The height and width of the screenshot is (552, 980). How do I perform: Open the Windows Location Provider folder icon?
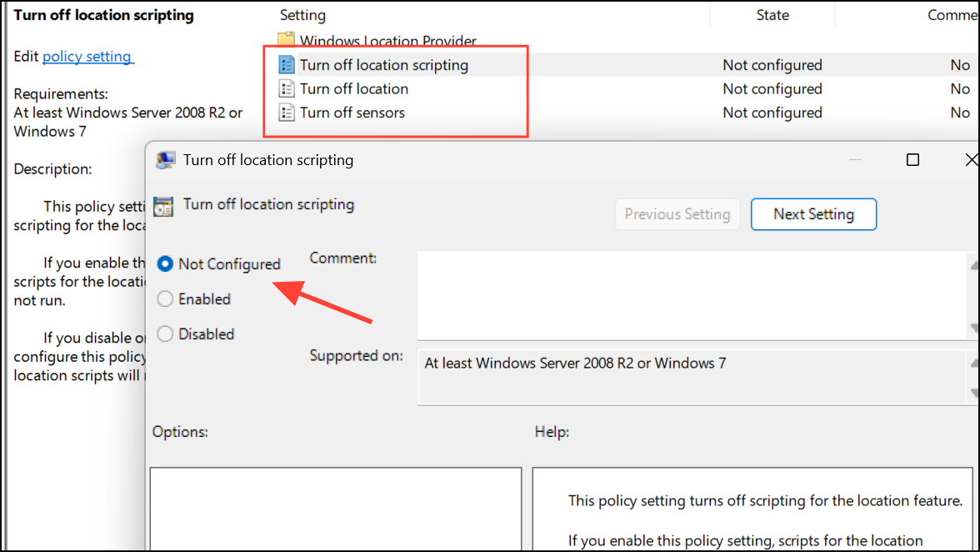[287, 39]
